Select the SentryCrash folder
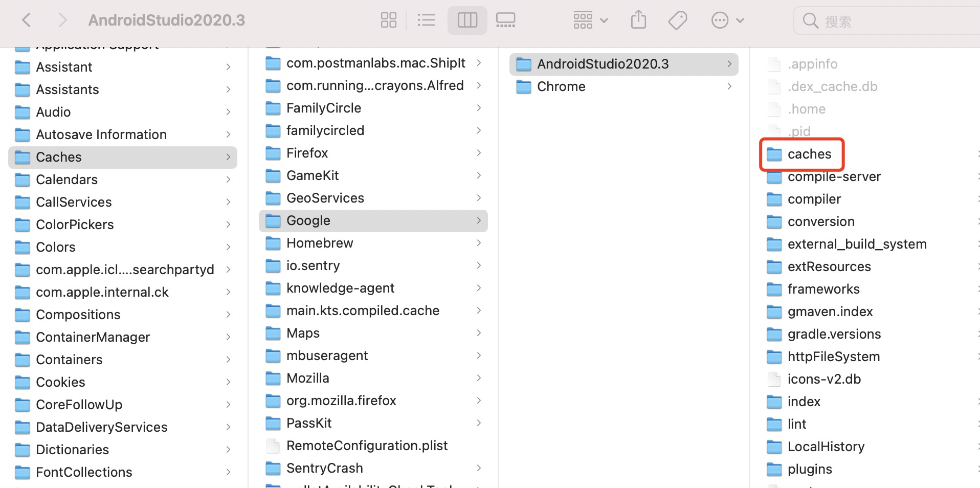980x488 pixels. (x=373, y=468)
